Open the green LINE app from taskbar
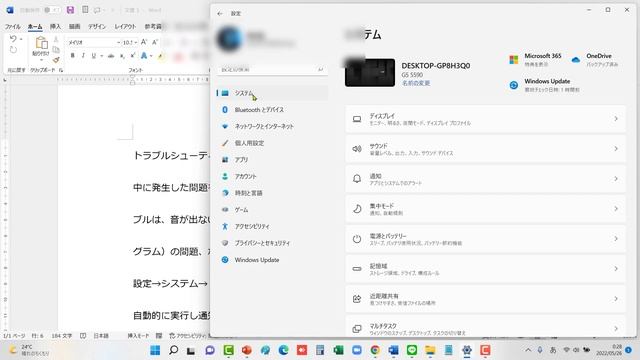This screenshot has height=360, width=640. pyautogui.click(x=412, y=350)
